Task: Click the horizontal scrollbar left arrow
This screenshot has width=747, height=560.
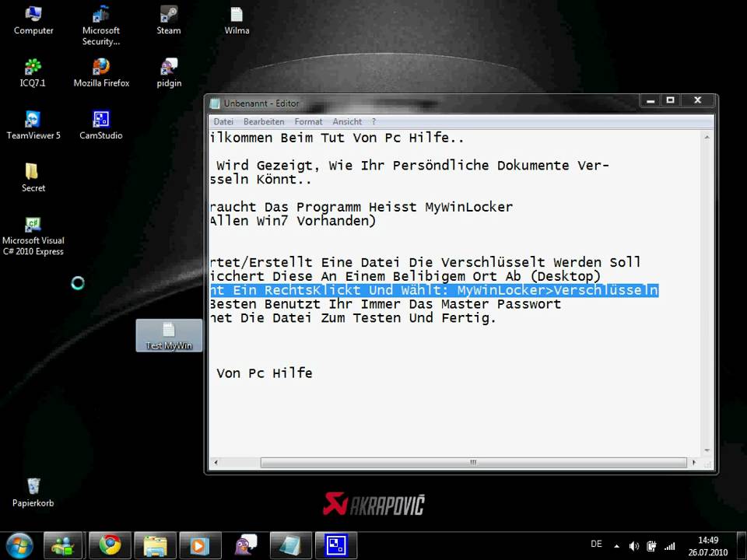Action: (216, 462)
